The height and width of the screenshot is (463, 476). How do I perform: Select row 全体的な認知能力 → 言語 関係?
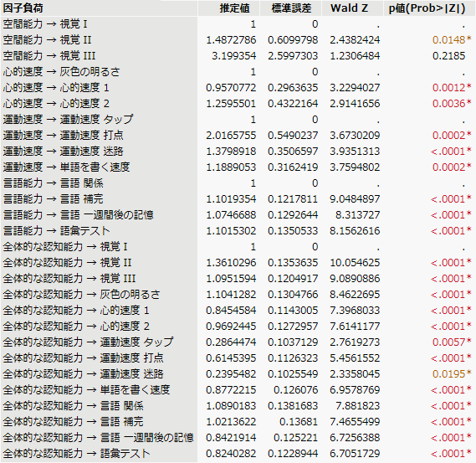coord(238,405)
